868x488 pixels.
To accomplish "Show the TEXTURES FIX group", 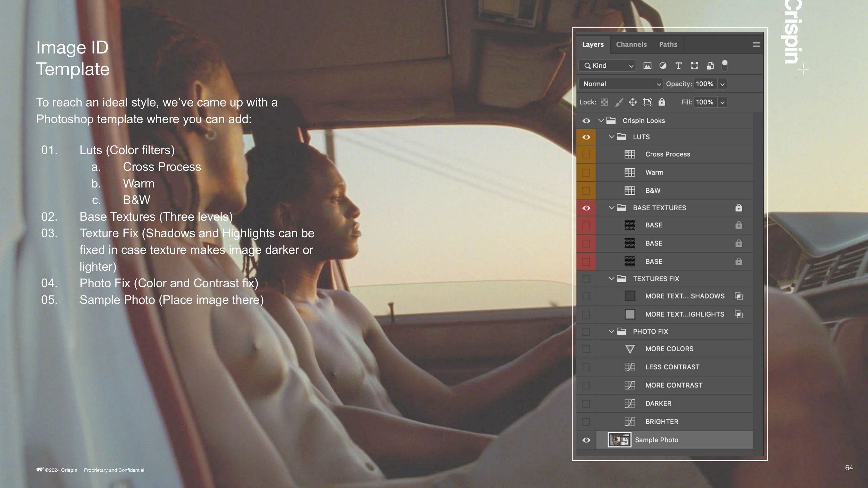I will pos(586,279).
